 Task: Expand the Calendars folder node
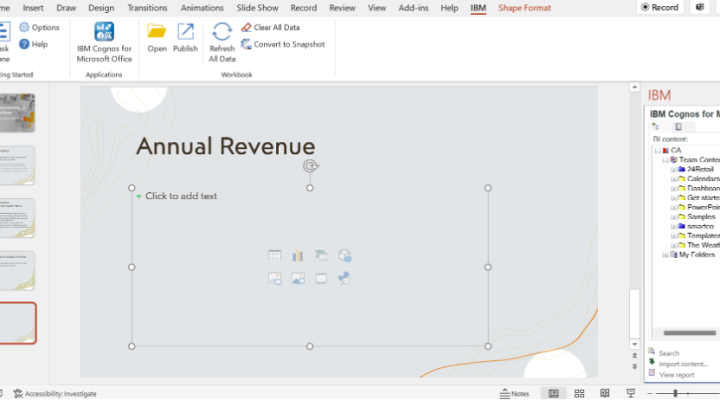pos(673,179)
